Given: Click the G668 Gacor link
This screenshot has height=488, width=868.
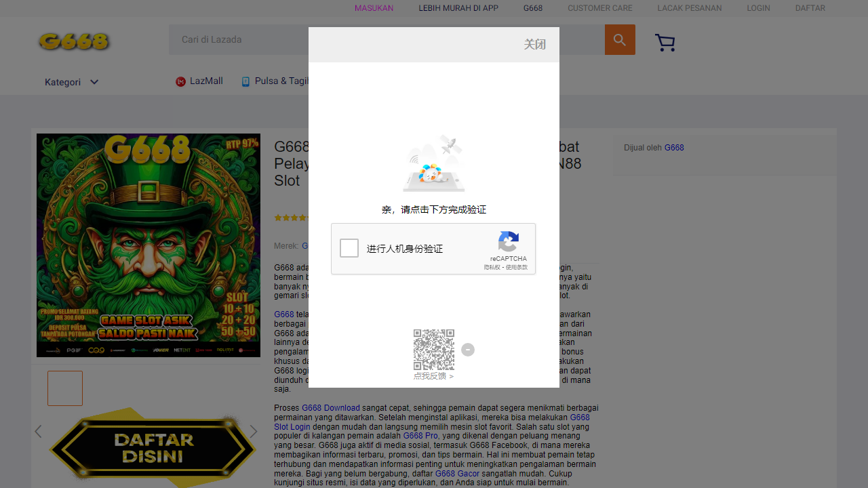Looking at the screenshot, I should click(x=457, y=474).
